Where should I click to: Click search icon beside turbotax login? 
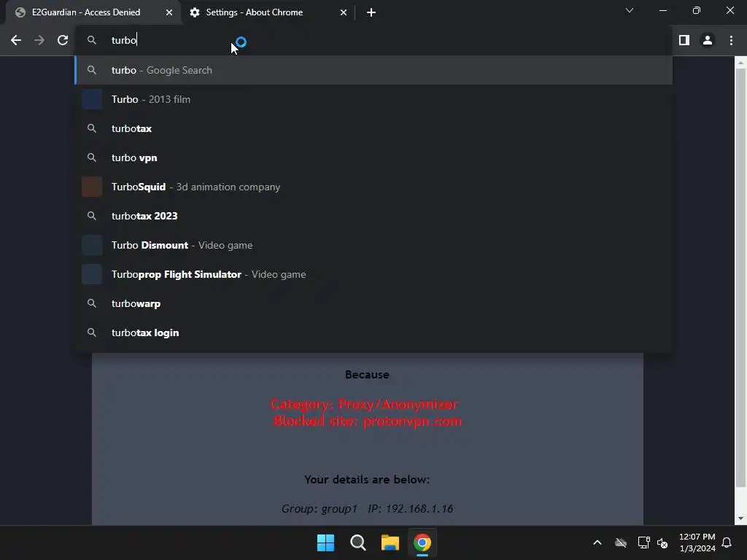92,332
